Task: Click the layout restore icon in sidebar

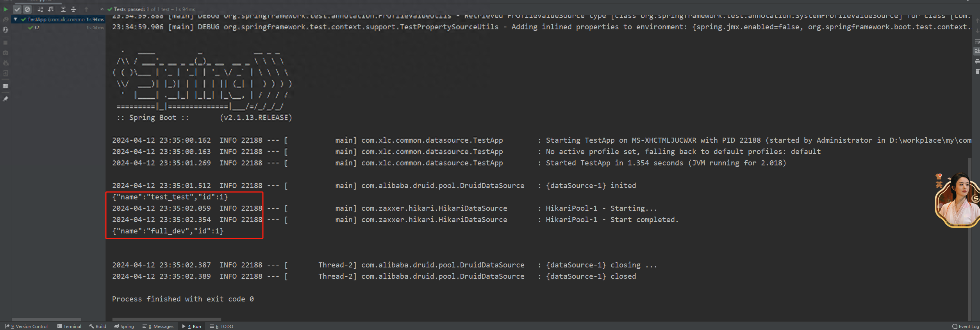Action: point(5,86)
